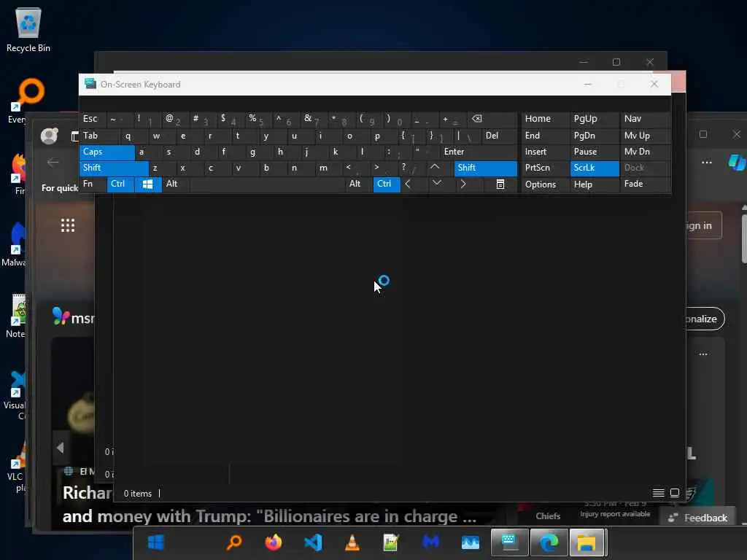This screenshot has width=747, height=560.
Task: Tap the PrtScn key on the keyboard
Action: tap(545, 168)
